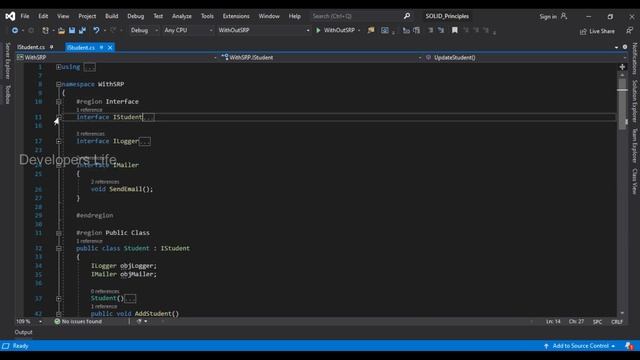The width and height of the screenshot is (640, 360).
Task: Save the current file with the disk icon
Action: [x=72, y=31]
